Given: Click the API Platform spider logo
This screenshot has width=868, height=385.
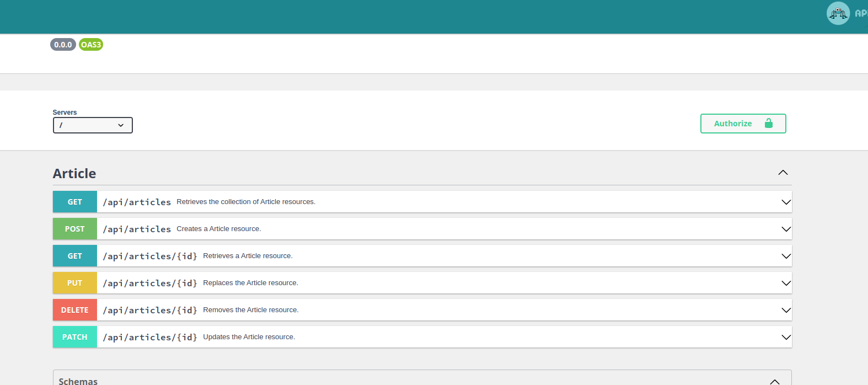Looking at the screenshot, I should [838, 13].
